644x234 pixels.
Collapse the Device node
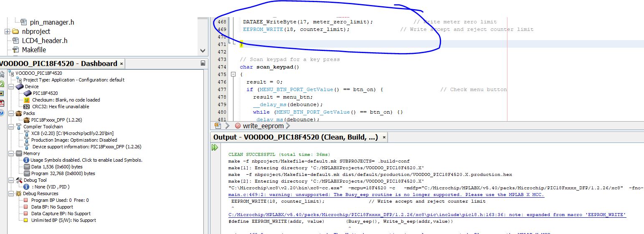click(11, 86)
